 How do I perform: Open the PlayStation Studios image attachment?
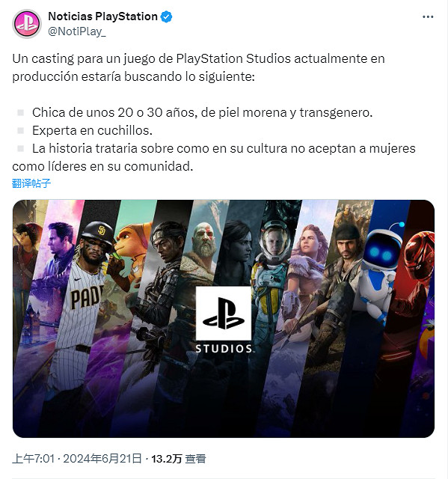pyautogui.click(x=224, y=319)
